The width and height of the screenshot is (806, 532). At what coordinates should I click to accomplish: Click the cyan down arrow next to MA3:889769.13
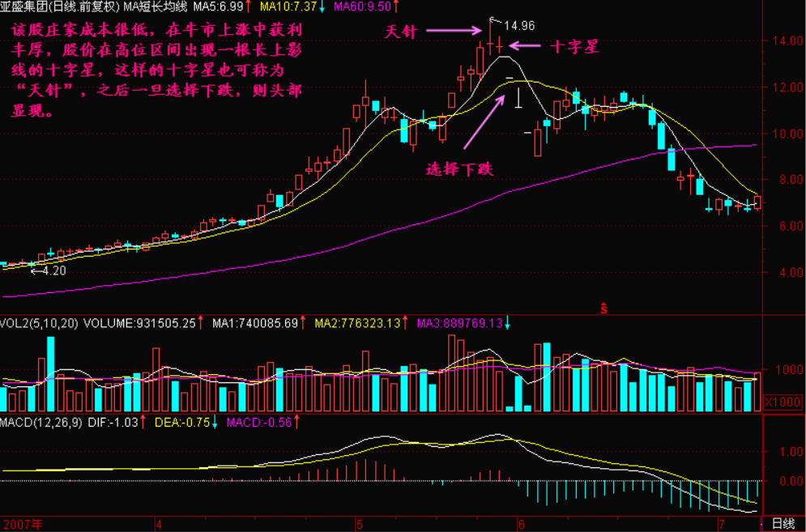point(508,323)
